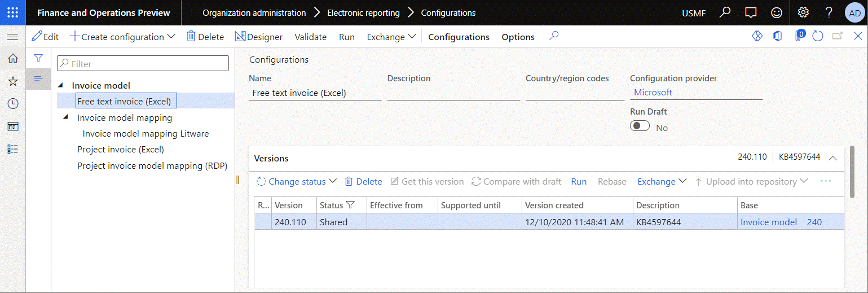Select Invoice model mapping Litware
Screen dimensions: 868x293
click(x=146, y=134)
